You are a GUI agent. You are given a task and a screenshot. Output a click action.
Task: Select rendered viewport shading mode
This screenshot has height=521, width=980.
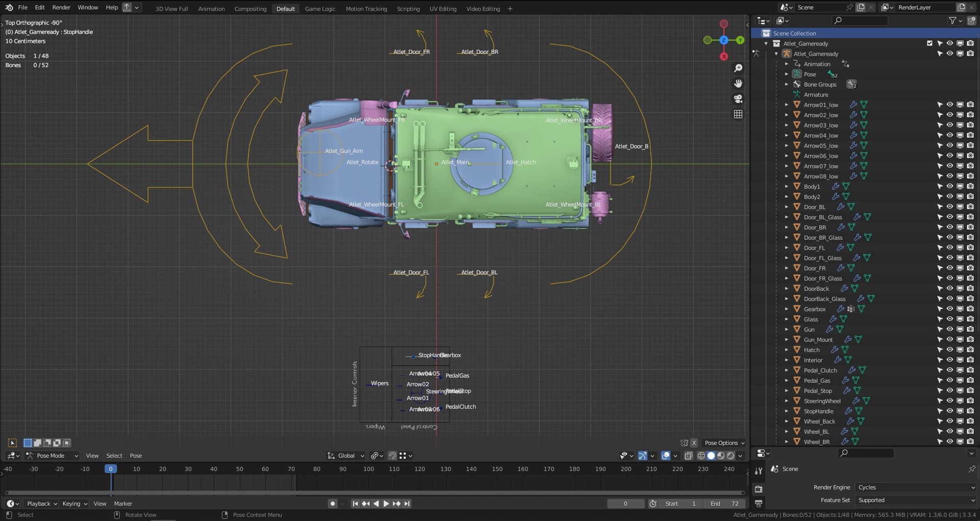730,456
